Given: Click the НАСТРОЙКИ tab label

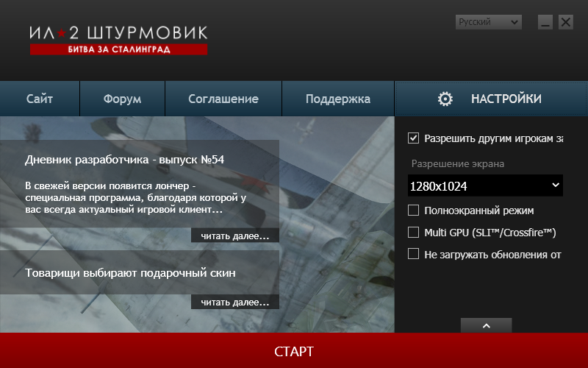Looking at the screenshot, I should [x=506, y=99].
